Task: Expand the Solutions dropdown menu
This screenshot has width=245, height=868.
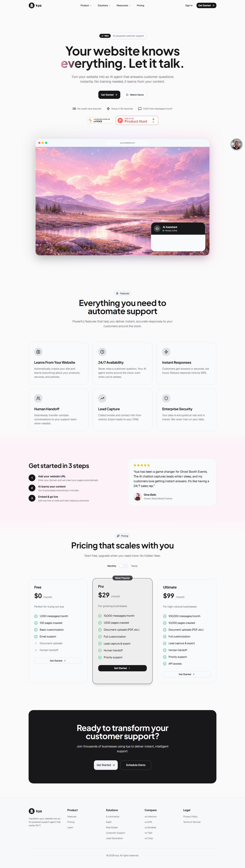Action: tap(104, 5)
